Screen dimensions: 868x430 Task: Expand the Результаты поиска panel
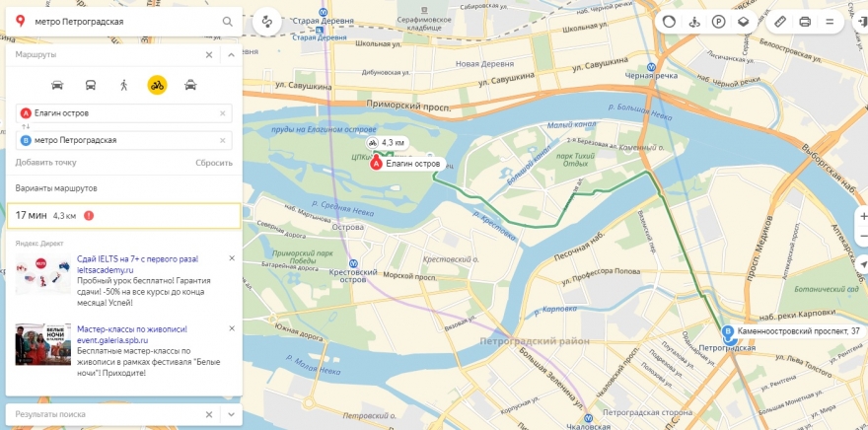(x=232, y=414)
